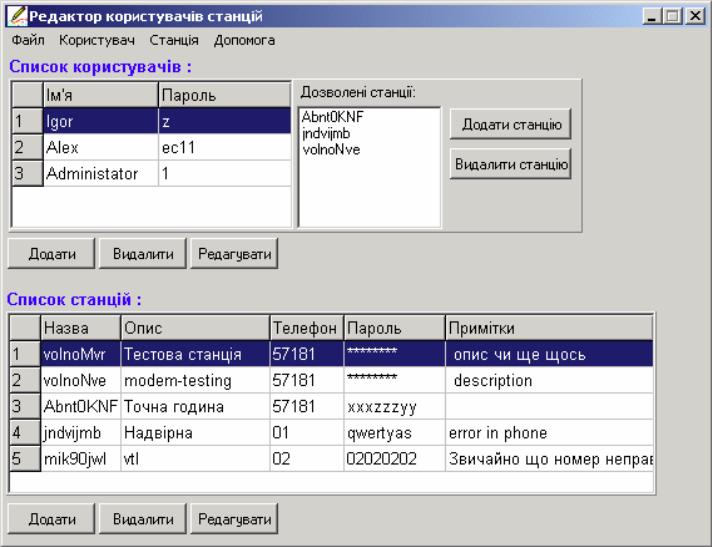Click the Точна година description cell
The height and width of the screenshot is (547, 712).
point(195,406)
